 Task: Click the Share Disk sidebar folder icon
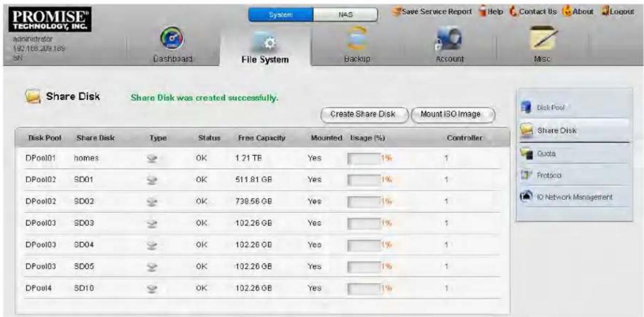click(x=525, y=130)
